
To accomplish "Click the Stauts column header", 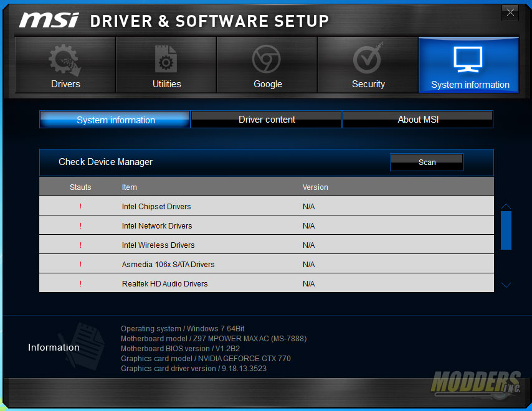I will pos(80,187).
